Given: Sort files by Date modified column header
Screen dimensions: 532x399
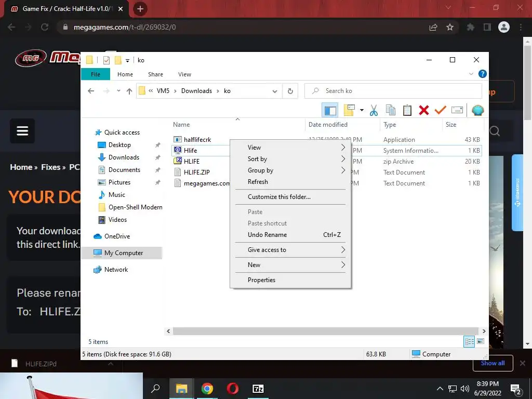Looking at the screenshot, I should pos(328,125).
